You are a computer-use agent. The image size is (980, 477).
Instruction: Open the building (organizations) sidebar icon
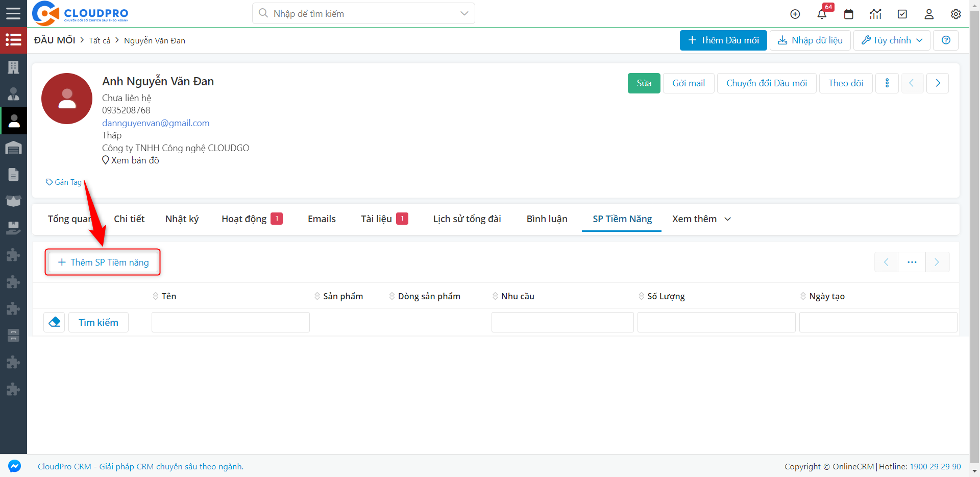(x=13, y=67)
